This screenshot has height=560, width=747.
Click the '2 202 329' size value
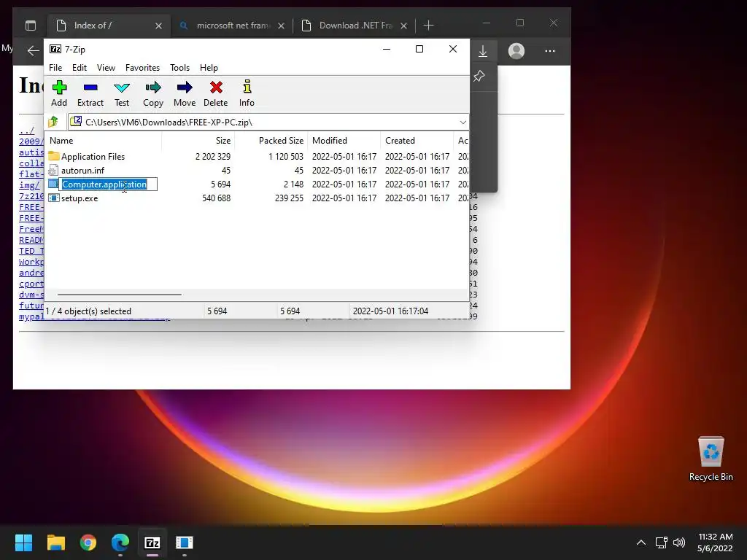(213, 157)
